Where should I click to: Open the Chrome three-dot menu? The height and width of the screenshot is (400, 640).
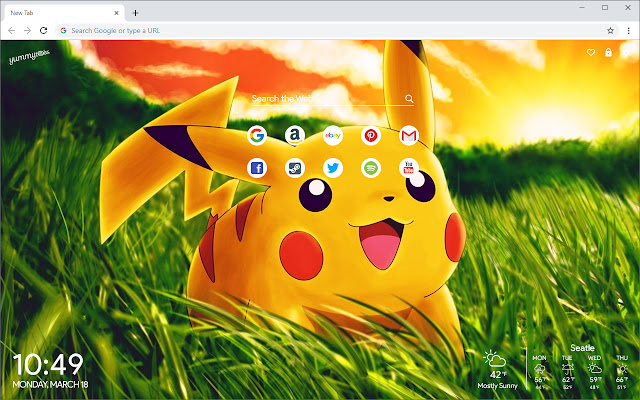pos(629,31)
